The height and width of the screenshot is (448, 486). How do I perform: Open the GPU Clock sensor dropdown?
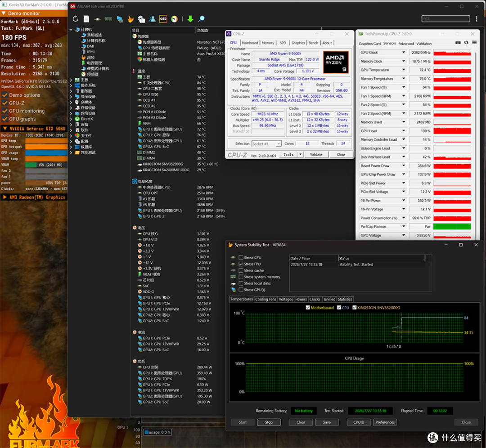coord(404,52)
